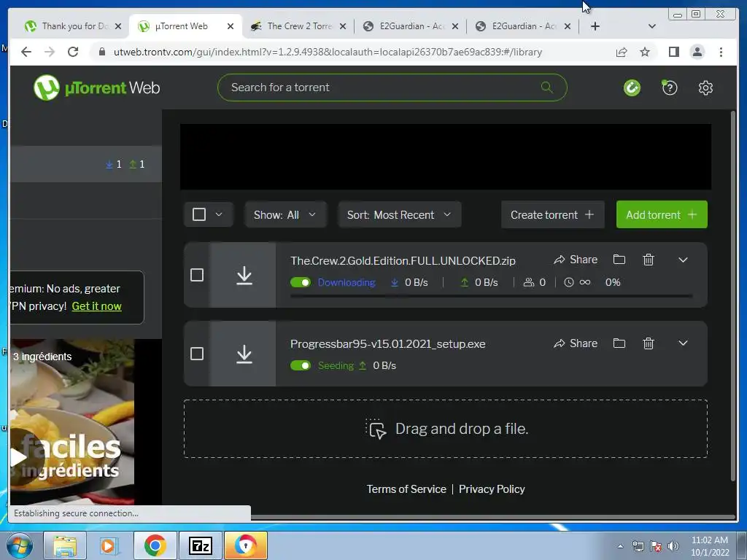
Task: Toggle off the Downloading switch for The Crew 2
Action: point(300,282)
